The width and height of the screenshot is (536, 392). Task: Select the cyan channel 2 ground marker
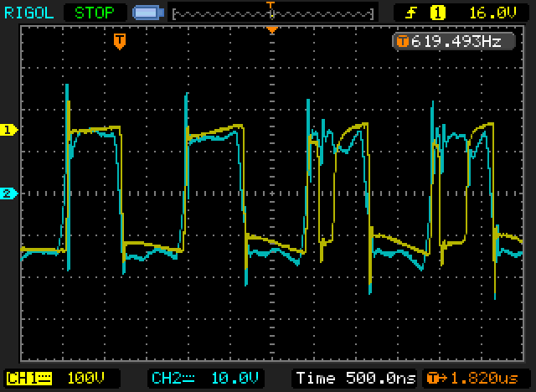[x=9, y=193]
